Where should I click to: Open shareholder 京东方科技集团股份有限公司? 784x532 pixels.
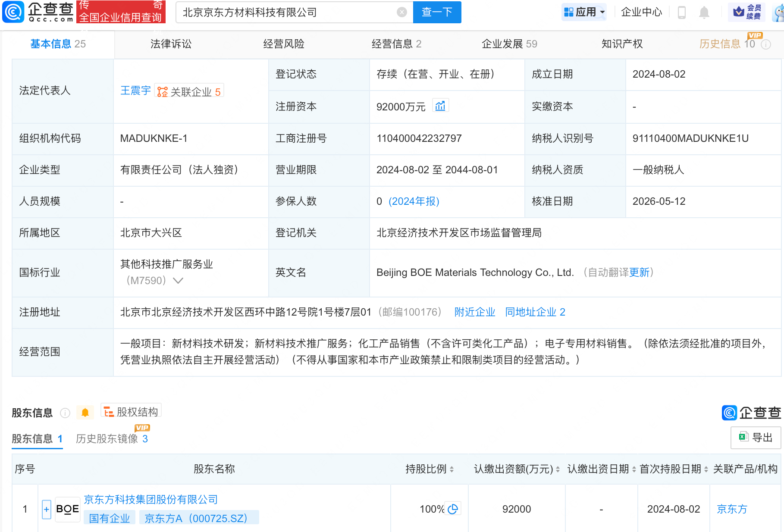click(151, 500)
